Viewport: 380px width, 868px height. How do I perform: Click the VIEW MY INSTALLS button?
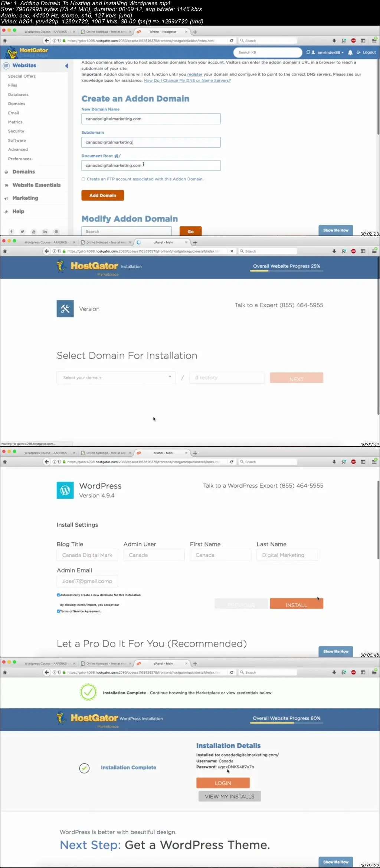230,796
